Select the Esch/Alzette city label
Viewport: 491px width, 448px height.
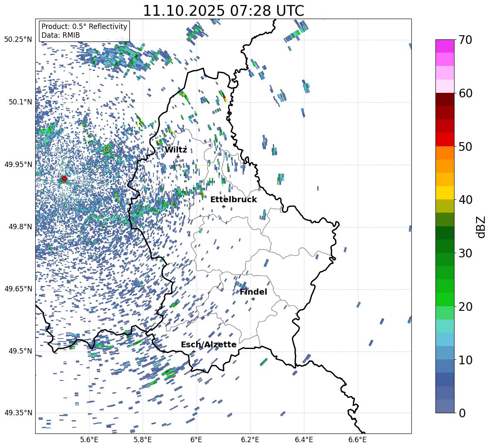(x=209, y=344)
